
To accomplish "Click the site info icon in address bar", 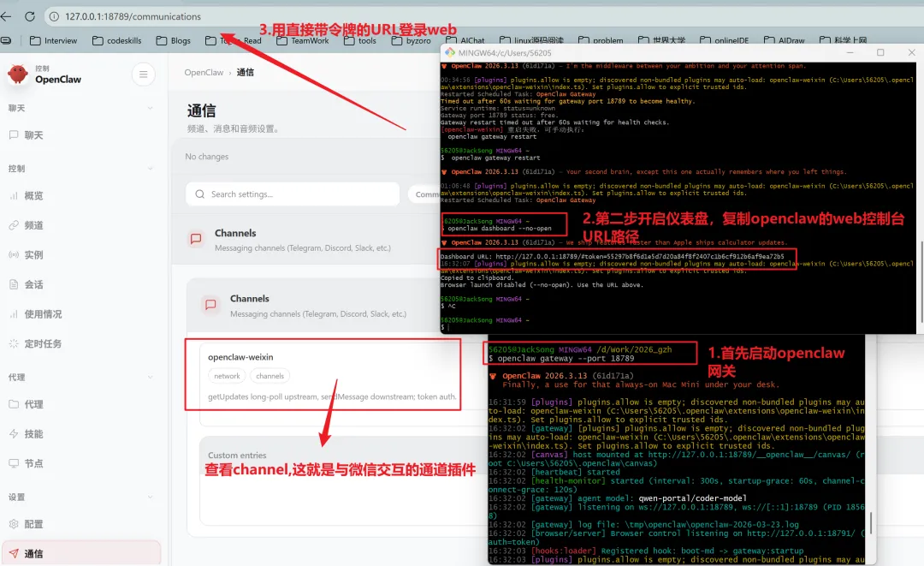I will pyautogui.click(x=54, y=16).
